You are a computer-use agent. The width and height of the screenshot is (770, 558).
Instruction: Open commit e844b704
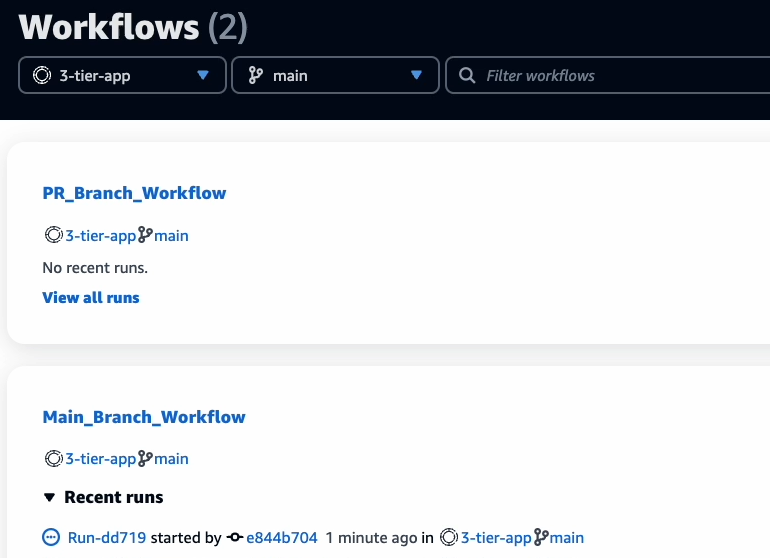[282, 538]
